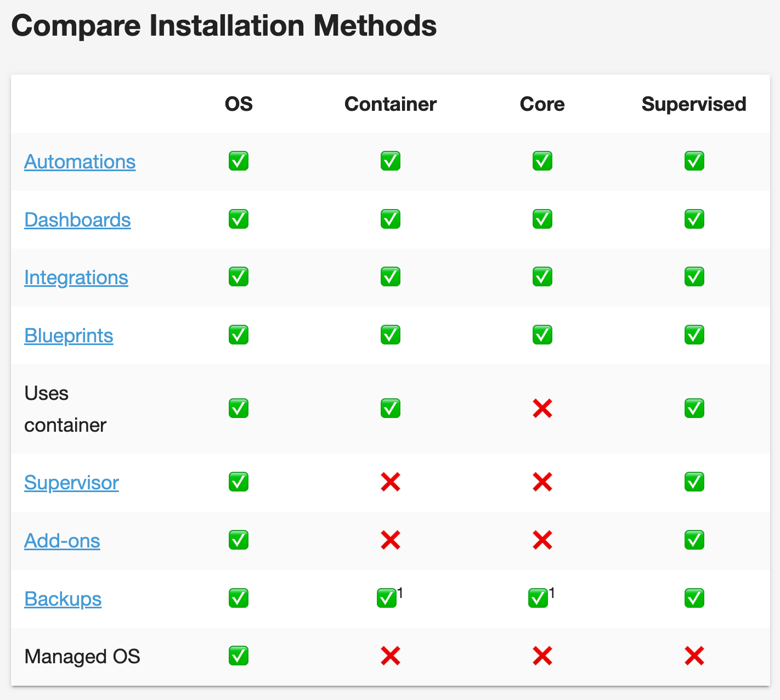Click Integrations check mark under OS

(239, 277)
